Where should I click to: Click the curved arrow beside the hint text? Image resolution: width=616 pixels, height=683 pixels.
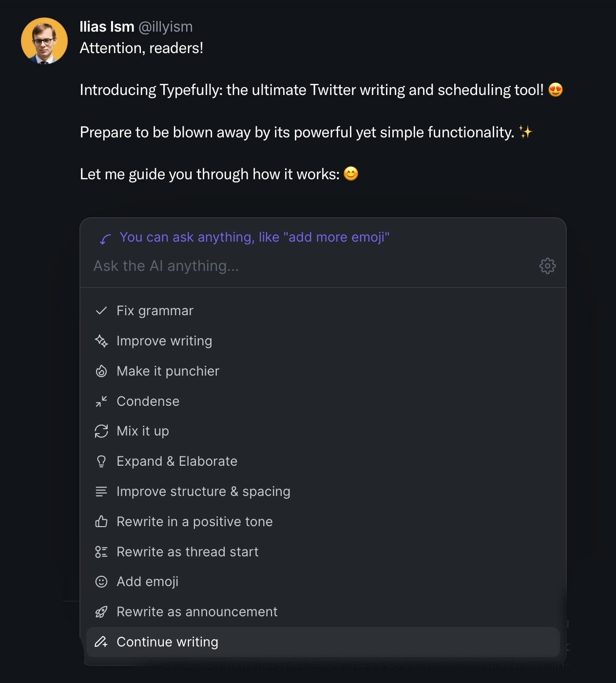tap(104, 238)
